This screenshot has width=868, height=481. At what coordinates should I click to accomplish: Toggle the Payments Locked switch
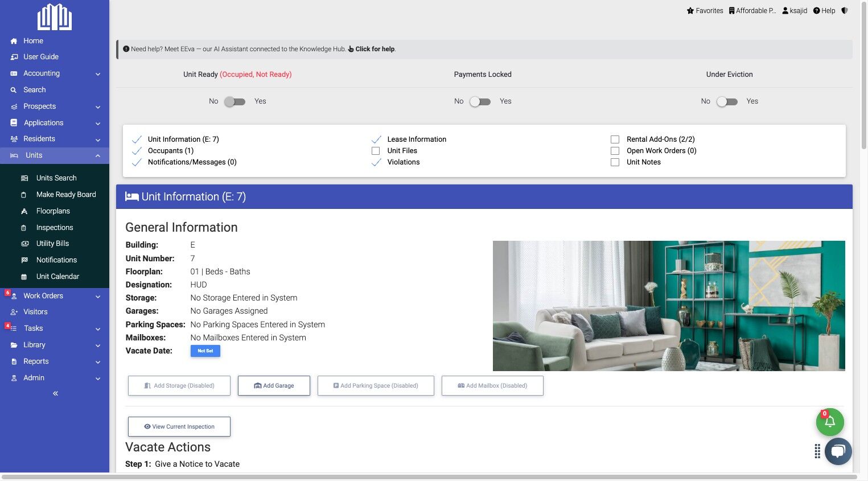point(480,101)
